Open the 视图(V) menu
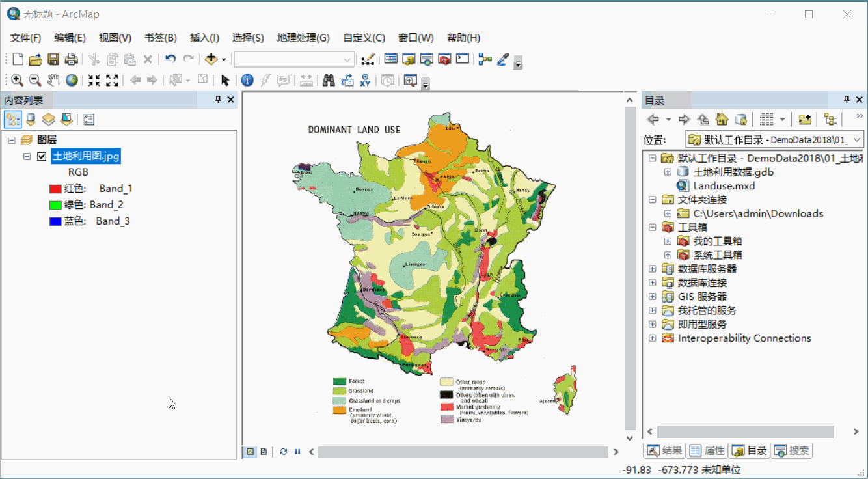The image size is (868, 479). (115, 38)
